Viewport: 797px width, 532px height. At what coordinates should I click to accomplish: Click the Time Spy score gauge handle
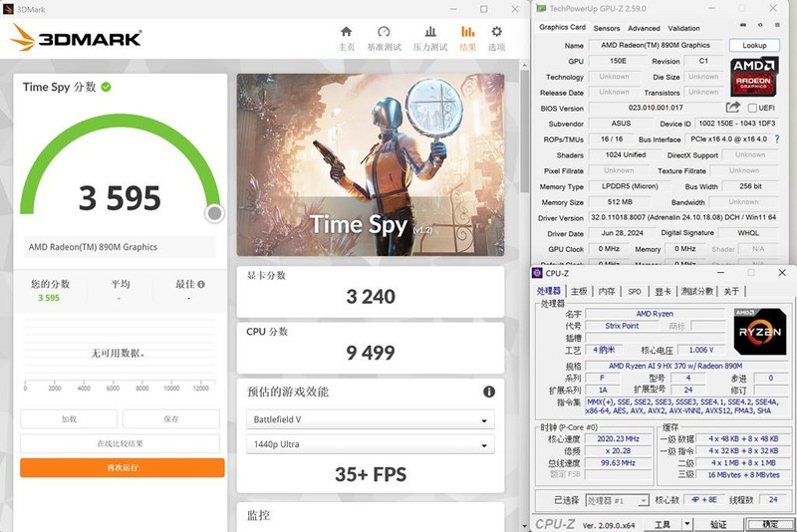(214, 213)
